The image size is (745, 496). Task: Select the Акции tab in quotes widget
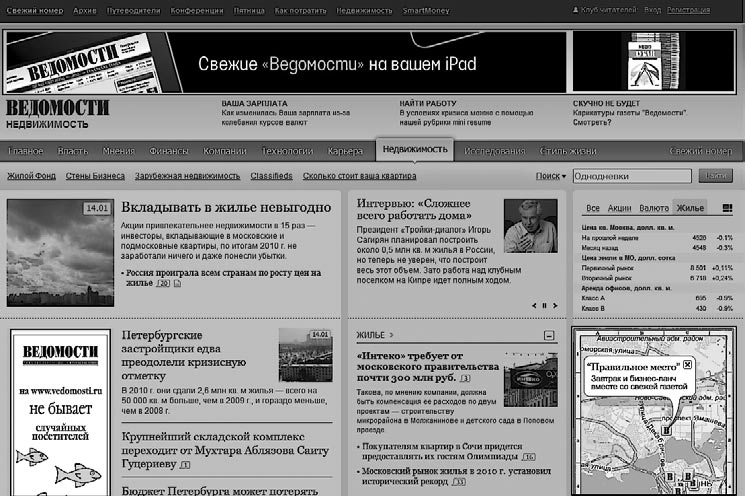pos(619,208)
